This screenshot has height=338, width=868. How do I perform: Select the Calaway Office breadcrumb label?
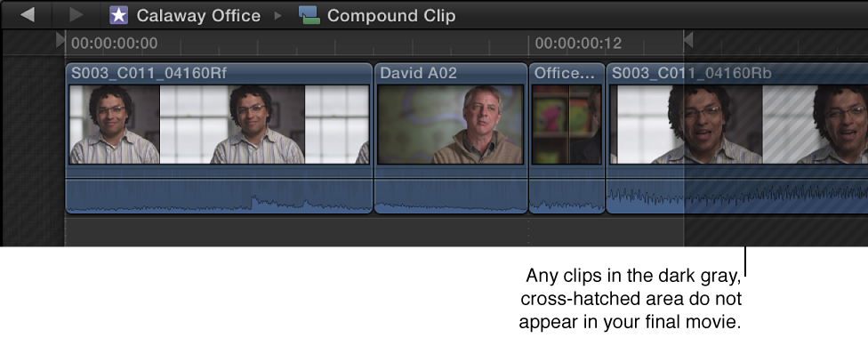198,15
